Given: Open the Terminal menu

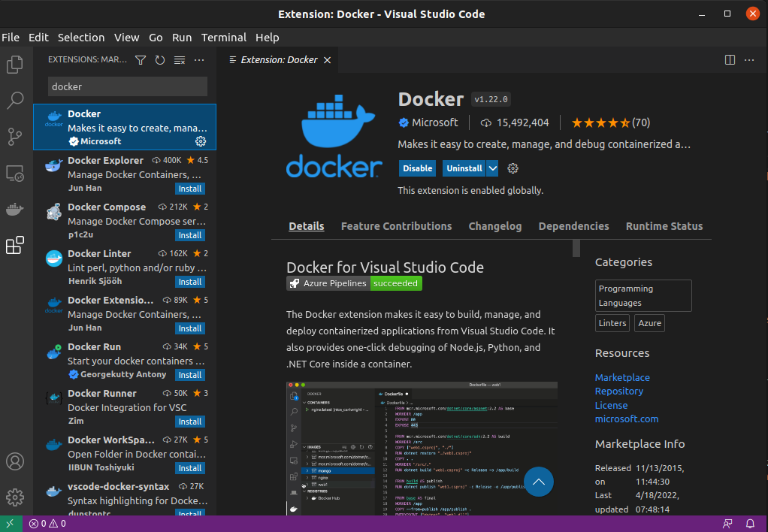Looking at the screenshot, I should point(223,37).
